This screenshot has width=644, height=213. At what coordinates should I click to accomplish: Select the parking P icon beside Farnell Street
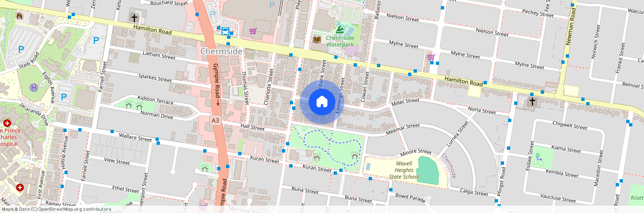tap(95, 40)
